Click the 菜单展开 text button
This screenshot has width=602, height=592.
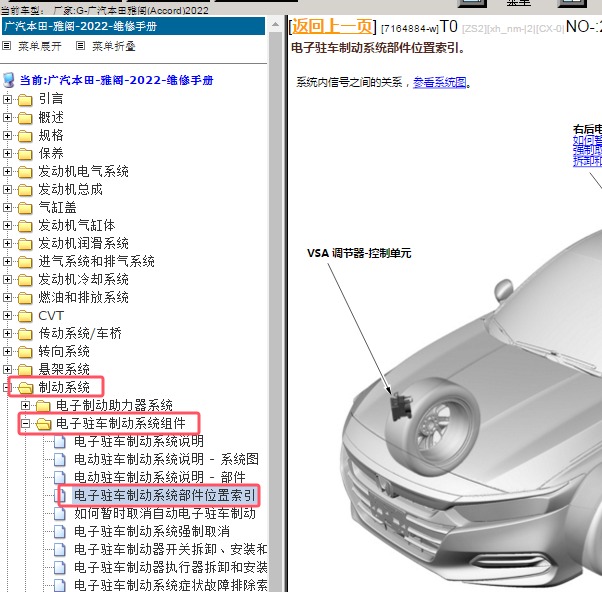[40, 46]
